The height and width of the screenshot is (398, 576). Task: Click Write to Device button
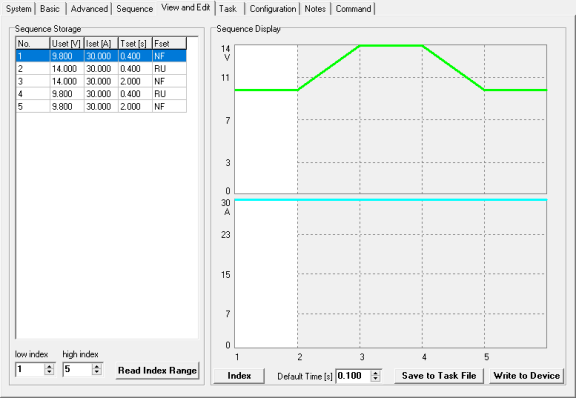[526, 376]
